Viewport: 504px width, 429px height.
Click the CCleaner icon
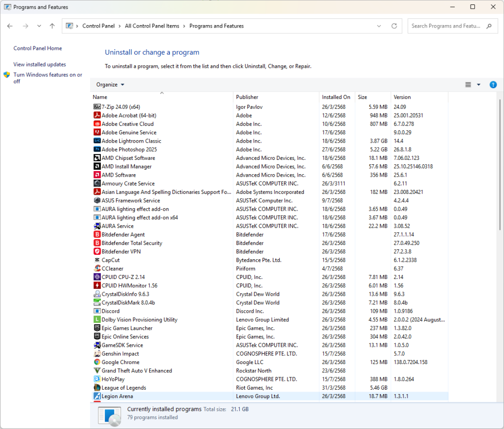coord(97,269)
